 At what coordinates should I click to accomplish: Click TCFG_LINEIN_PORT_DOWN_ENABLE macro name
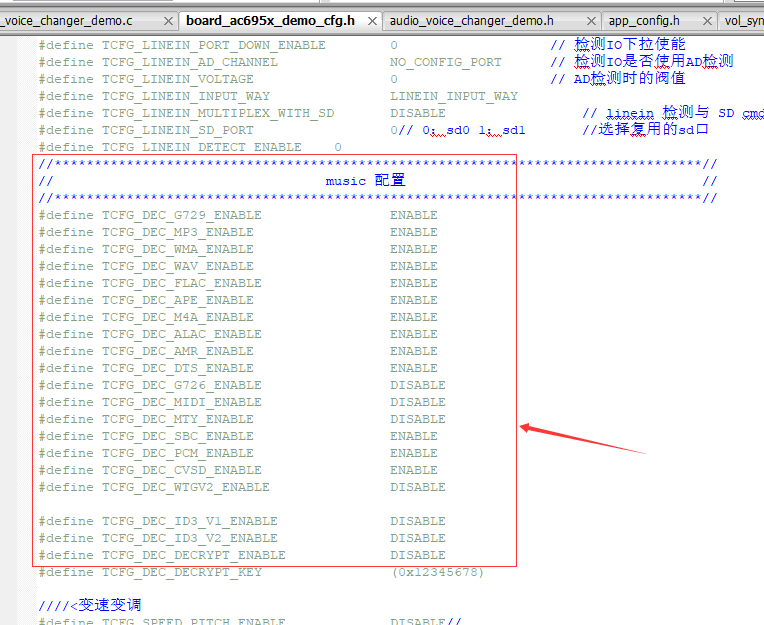pos(213,45)
